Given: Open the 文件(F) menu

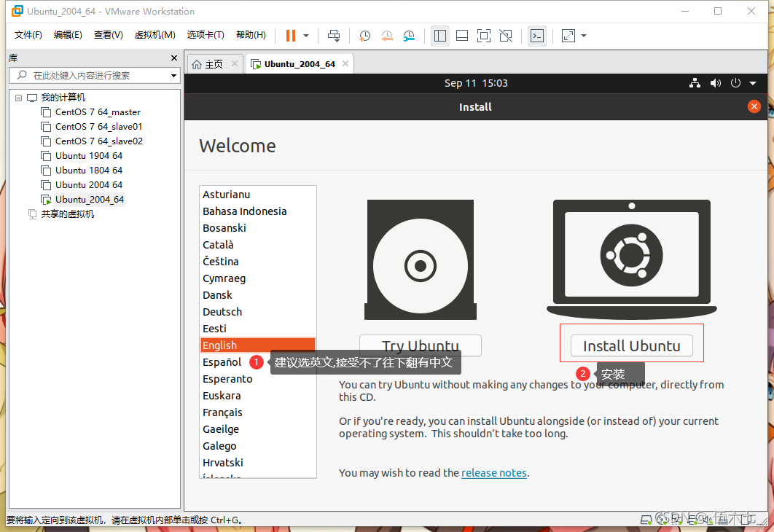Looking at the screenshot, I should pyautogui.click(x=28, y=34).
